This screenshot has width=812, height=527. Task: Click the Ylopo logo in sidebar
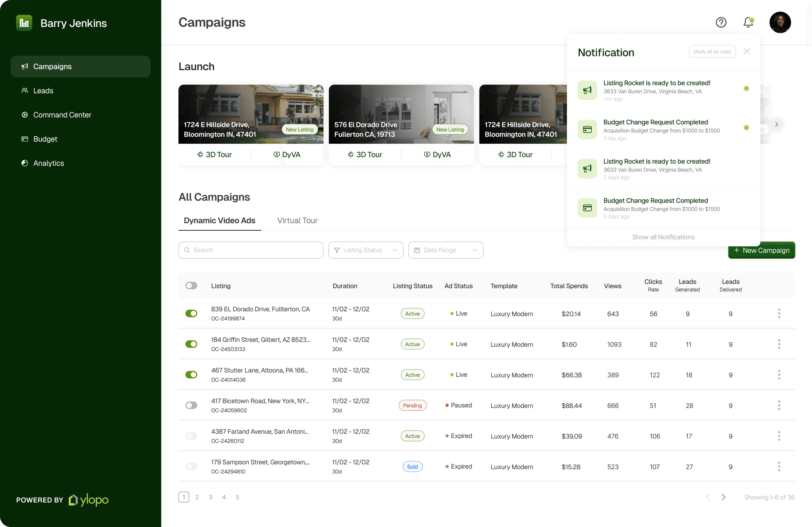coord(89,500)
